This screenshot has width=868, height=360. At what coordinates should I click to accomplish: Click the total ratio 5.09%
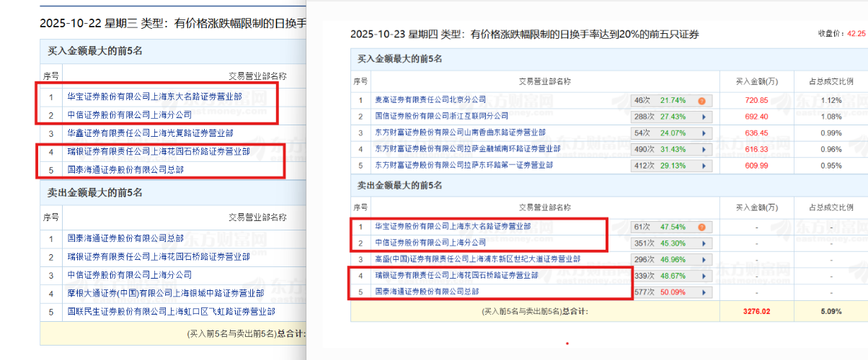coord(831,312)
